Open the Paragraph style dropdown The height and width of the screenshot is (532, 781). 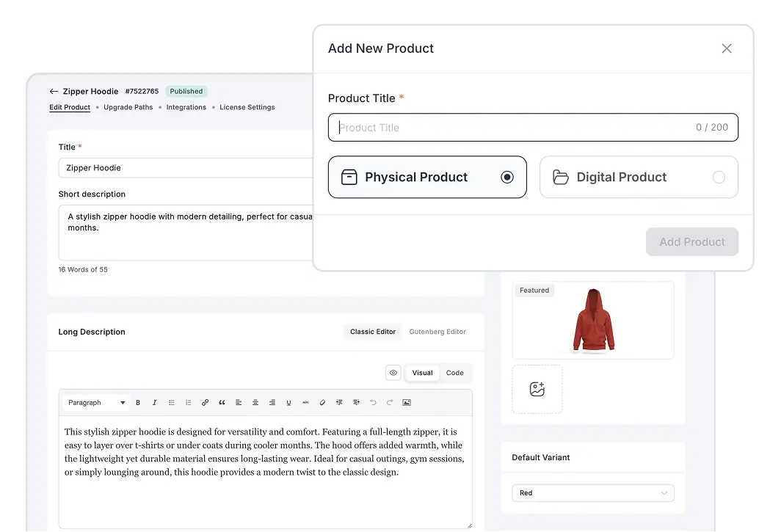(95, 402)
